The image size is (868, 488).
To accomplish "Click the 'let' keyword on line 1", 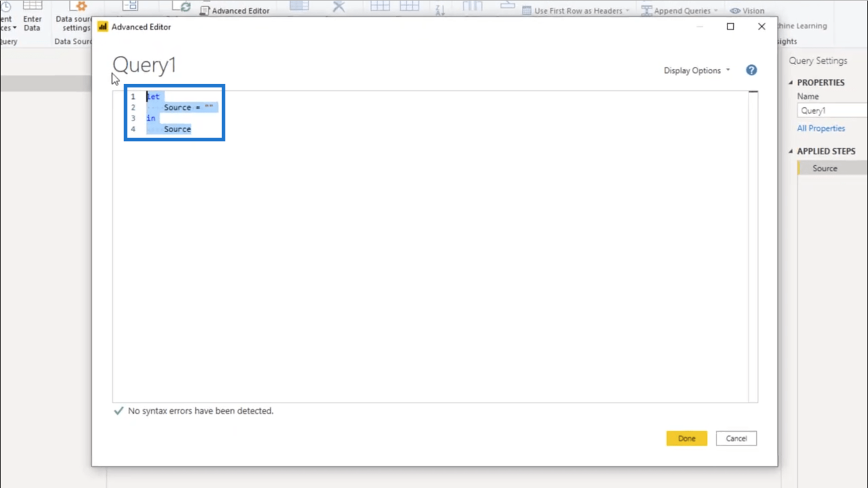I will pos(153,97).
